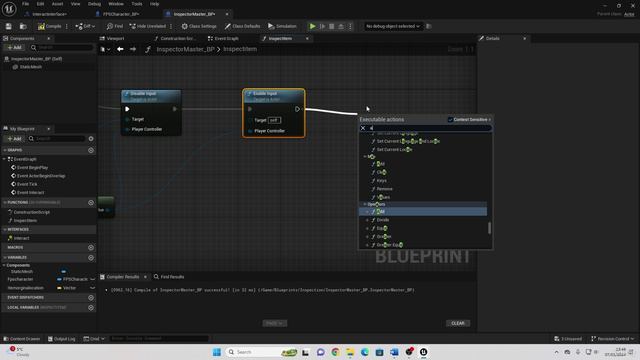Open the Windows Start menu on taskbar
This screenshot has height=360, width=640.
pyautogui.click(x=217, y=352)
